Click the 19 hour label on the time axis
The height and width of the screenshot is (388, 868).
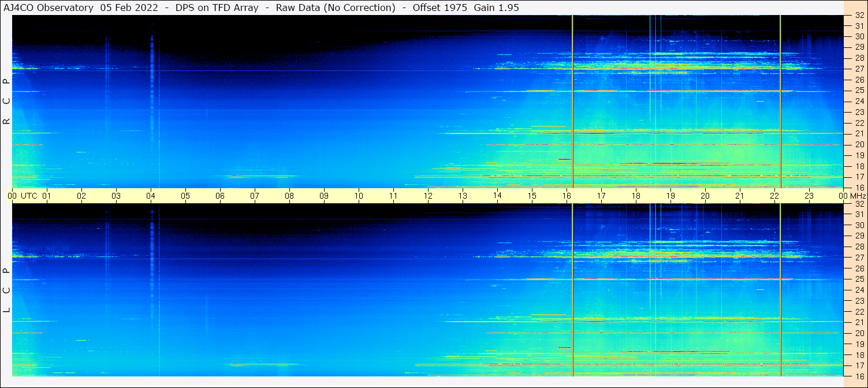pos(670,196)
